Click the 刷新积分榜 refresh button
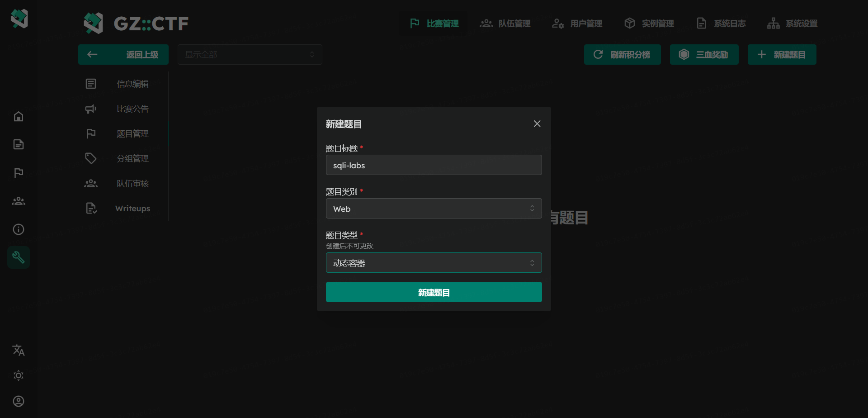The image size is (868, 418). pos(622,55)
